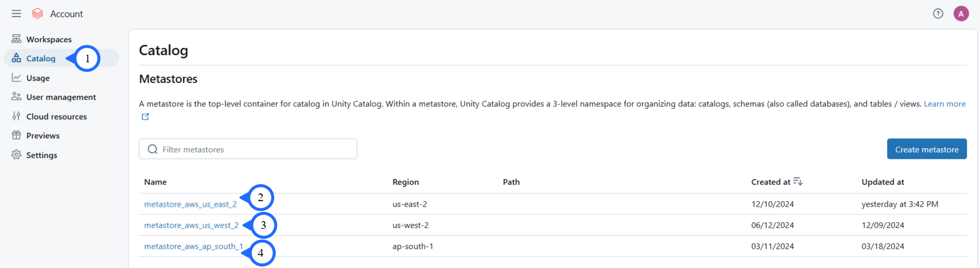Screen dimensions: 980x268
Task: Open the help question mark icon
Action: tap(938, 14)
